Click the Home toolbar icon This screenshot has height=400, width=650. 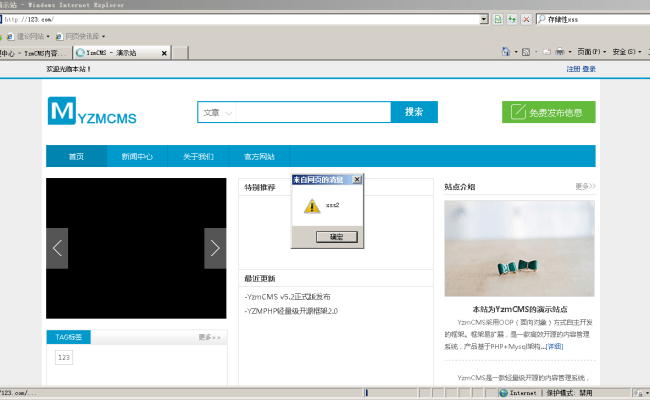[x=506, y=52]
